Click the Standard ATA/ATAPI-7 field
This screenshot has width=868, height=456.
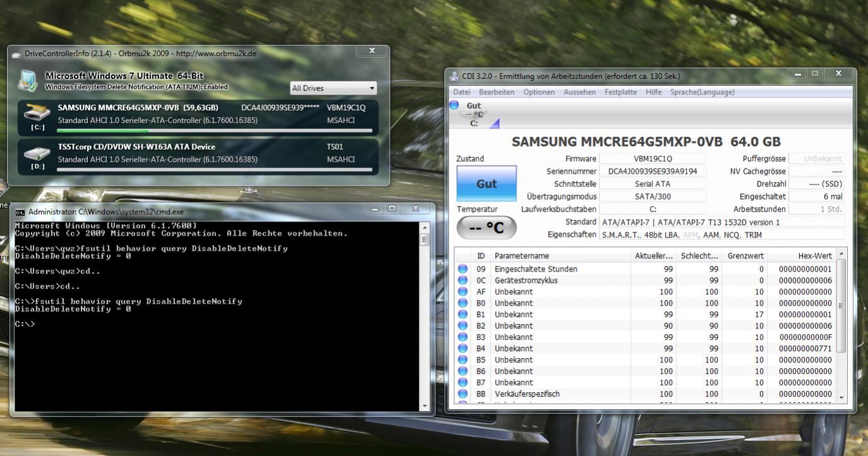(721, 222)
